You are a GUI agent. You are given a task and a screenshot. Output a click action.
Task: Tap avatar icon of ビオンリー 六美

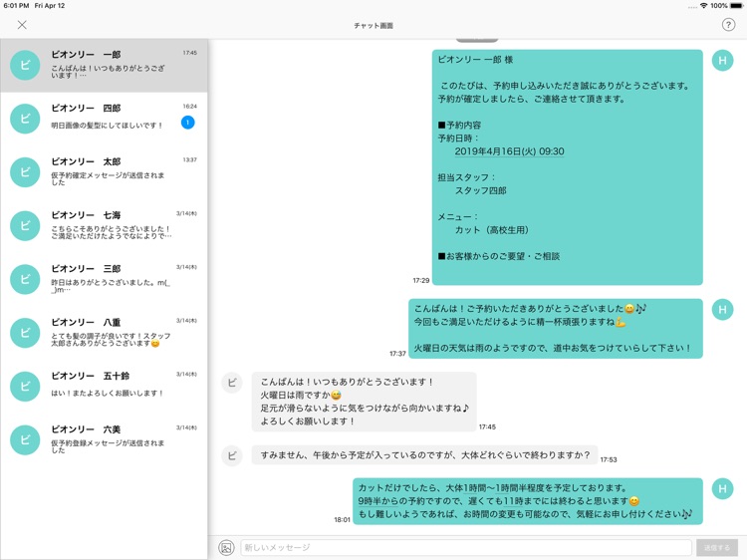click(x=25, y=439)
